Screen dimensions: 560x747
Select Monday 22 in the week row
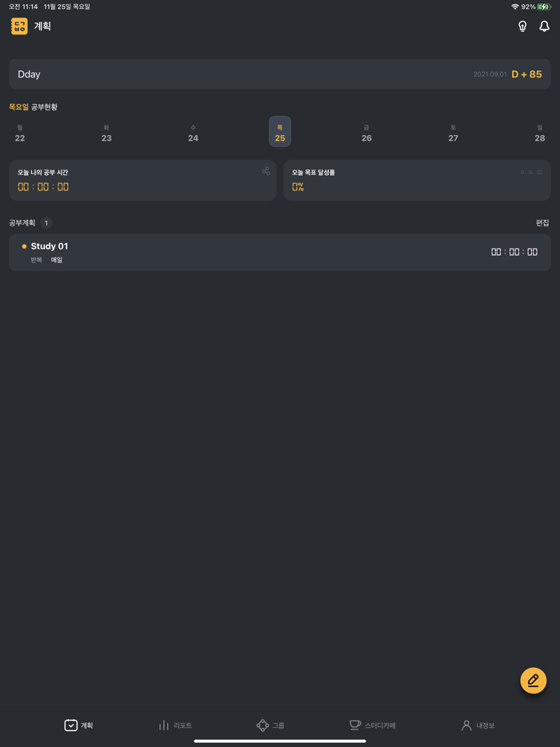coord(20,134)
